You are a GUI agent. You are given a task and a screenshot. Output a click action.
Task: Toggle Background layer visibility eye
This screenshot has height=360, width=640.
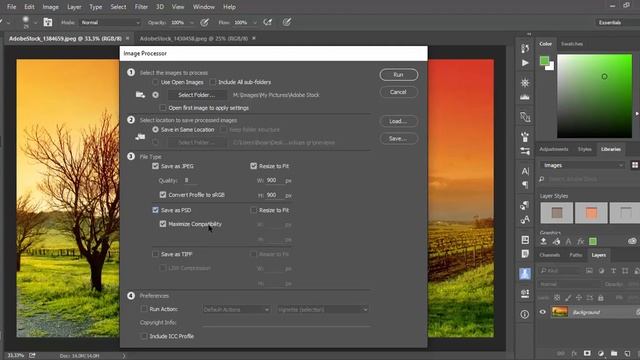tap(542, 312)
